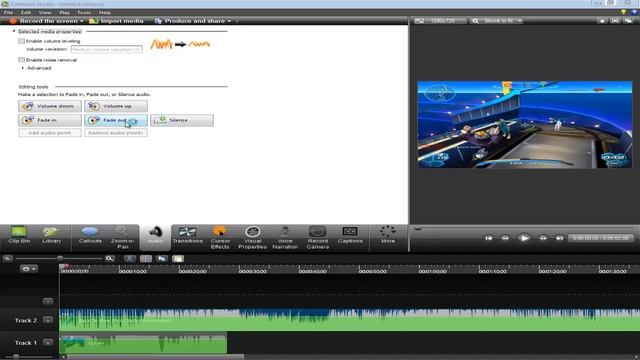Step forward in preview
This screenshot has height=360, width=640.
tap(543, 238)
